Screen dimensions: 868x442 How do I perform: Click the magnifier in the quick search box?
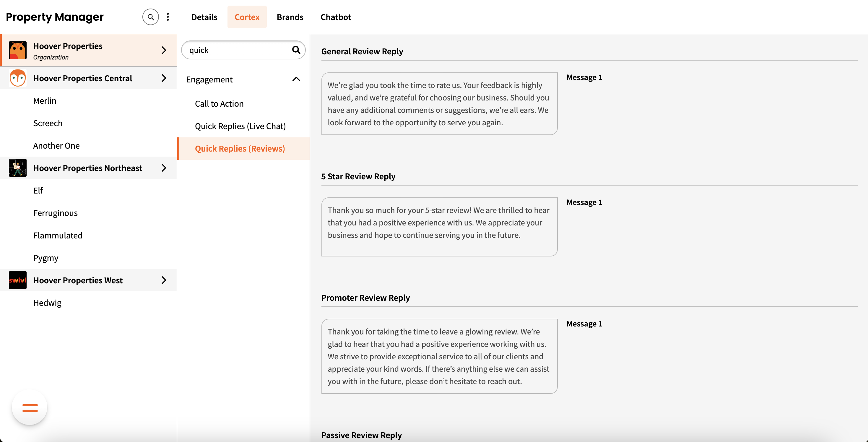tap(296, 50)
